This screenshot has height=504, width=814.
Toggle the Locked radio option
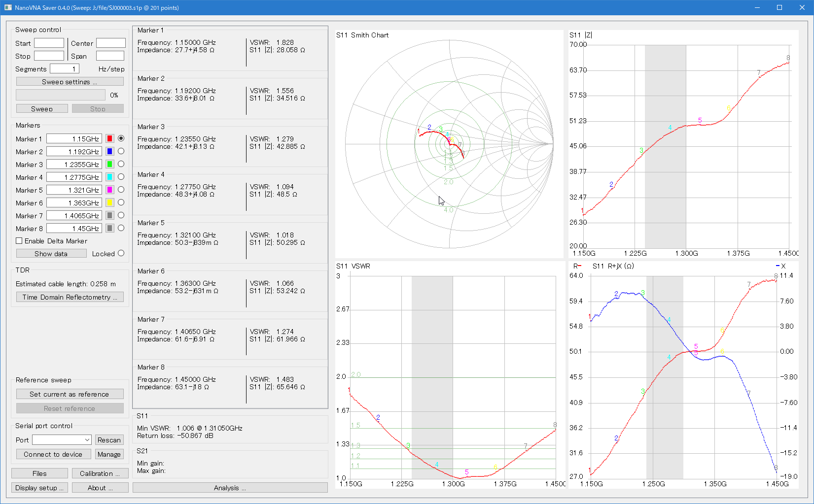pos(121,253)
